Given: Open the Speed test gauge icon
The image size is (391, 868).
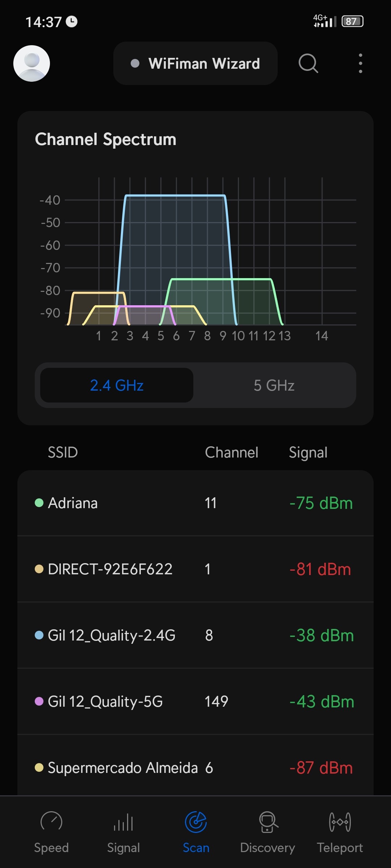Looking at the screenshot, I should pos(51,822).
